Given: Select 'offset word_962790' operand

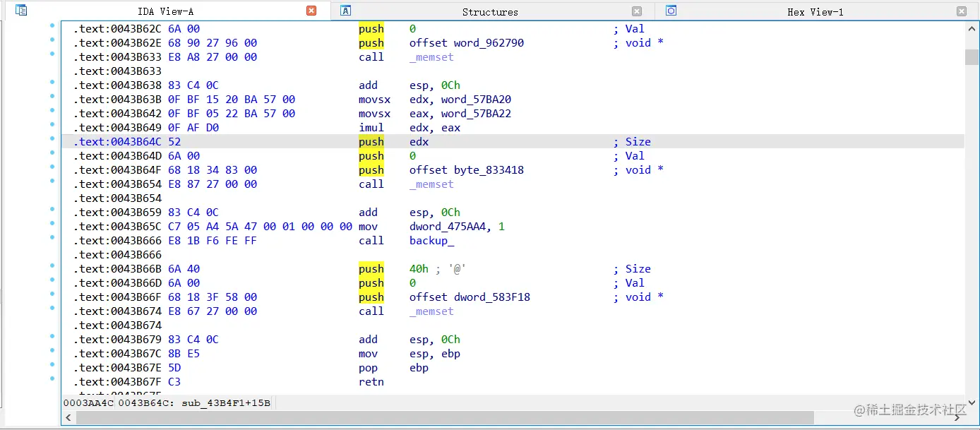Looking at the screenshot, I should pyautogui.click(x=467, y=43).
